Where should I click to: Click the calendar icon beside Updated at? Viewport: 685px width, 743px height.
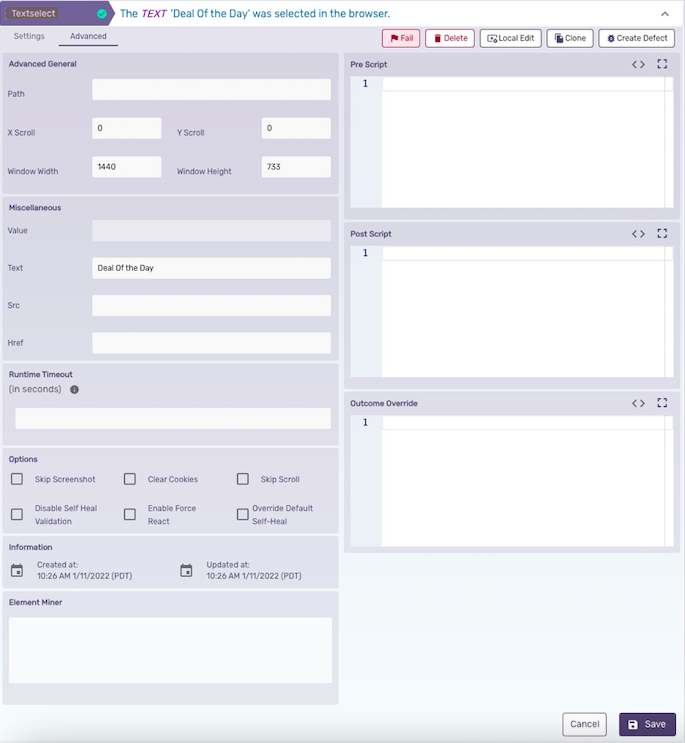186,570
